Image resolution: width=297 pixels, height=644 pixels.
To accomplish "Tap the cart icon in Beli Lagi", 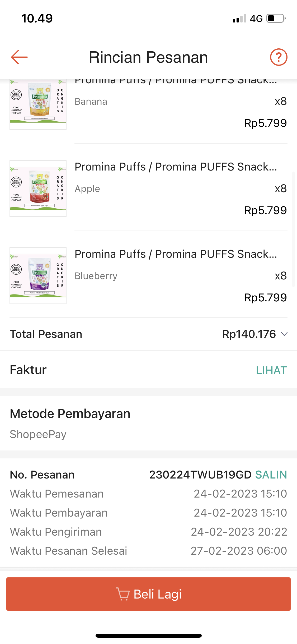I will [x=123, y=594].
